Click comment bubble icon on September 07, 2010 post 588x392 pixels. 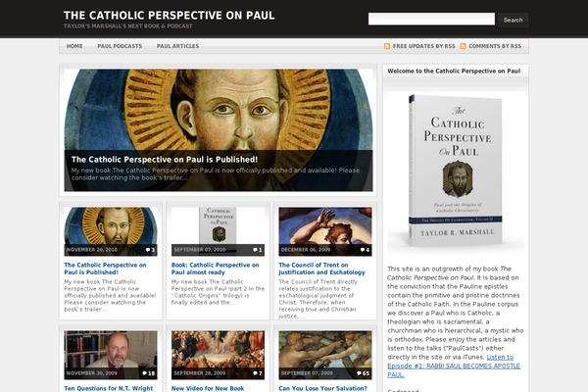click(x=255, y=250)
